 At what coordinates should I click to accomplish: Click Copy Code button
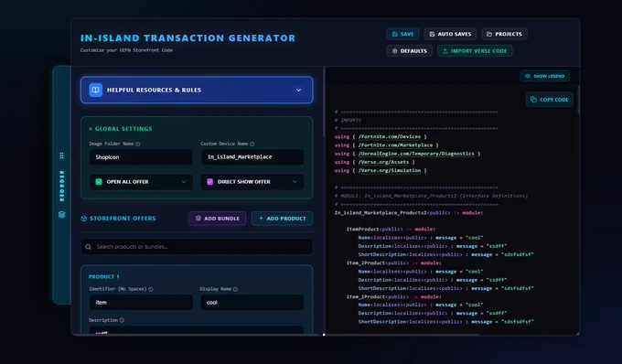[550, 100]
